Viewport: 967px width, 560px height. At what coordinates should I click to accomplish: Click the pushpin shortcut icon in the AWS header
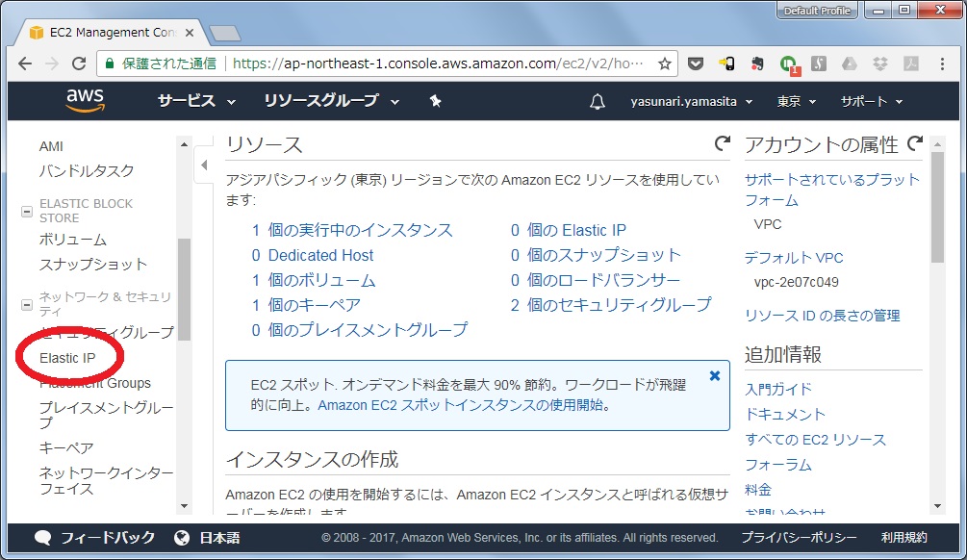coord(436,101)
